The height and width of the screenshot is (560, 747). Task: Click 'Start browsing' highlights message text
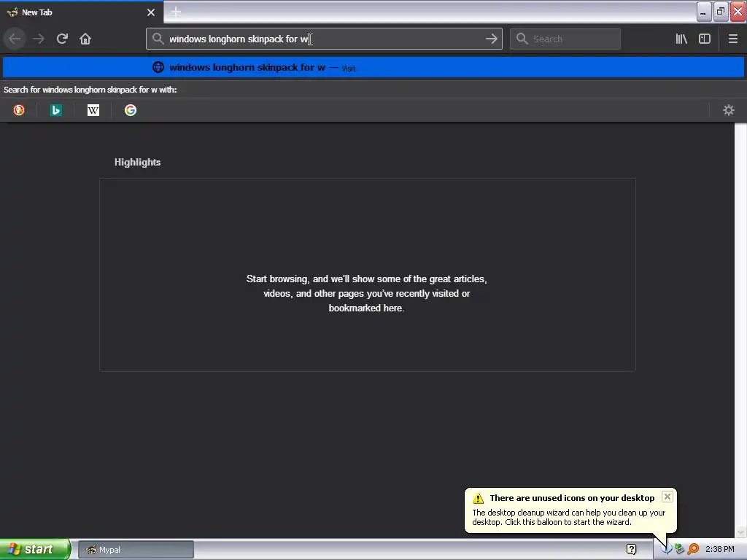366,293
